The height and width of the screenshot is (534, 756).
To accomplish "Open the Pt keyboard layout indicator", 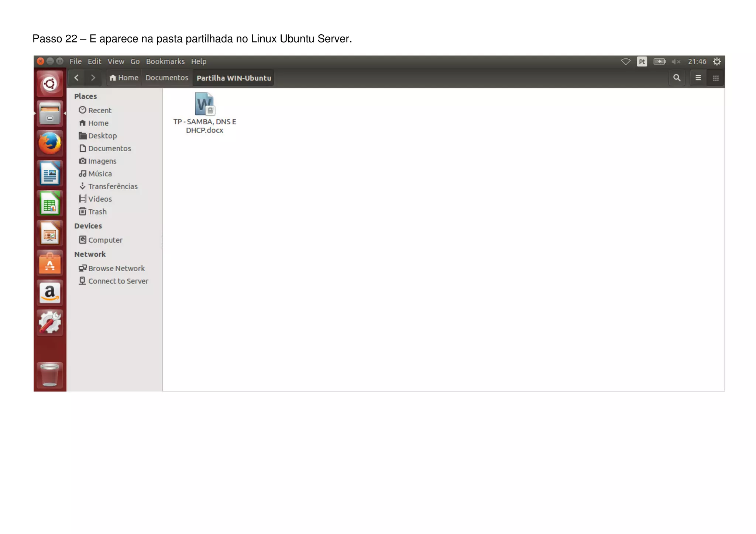I will coord(642,62).
